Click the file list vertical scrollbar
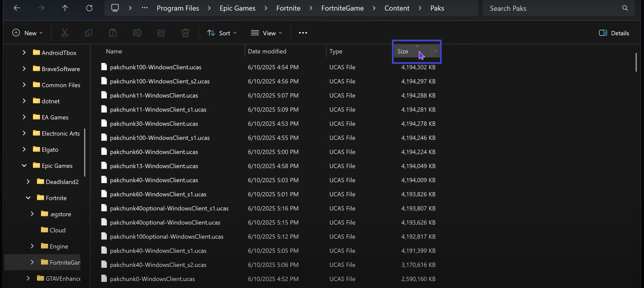The width and height of the screenshot is (644, 288). (x=636, y=63)
